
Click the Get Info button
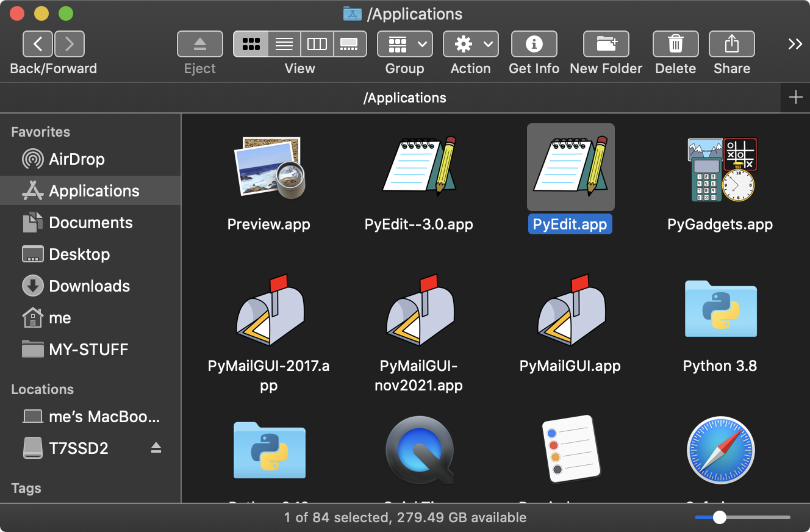click(x=534, y=44)
